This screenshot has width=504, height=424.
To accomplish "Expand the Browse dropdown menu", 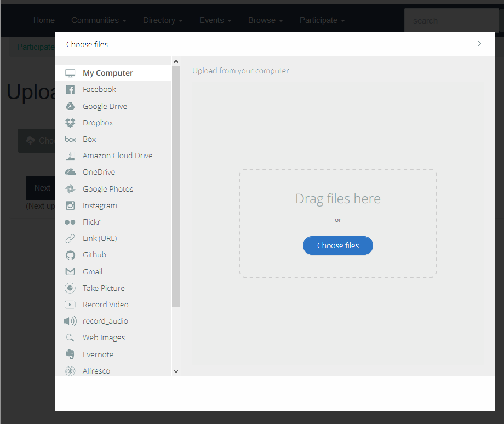I will [266, 20].
